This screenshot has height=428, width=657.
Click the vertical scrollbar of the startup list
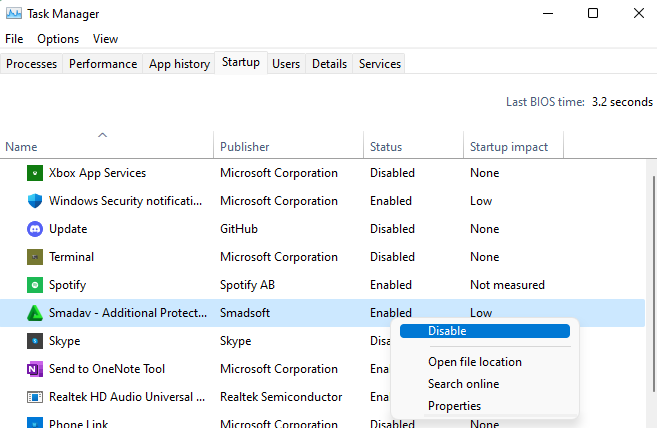point(654,284)
